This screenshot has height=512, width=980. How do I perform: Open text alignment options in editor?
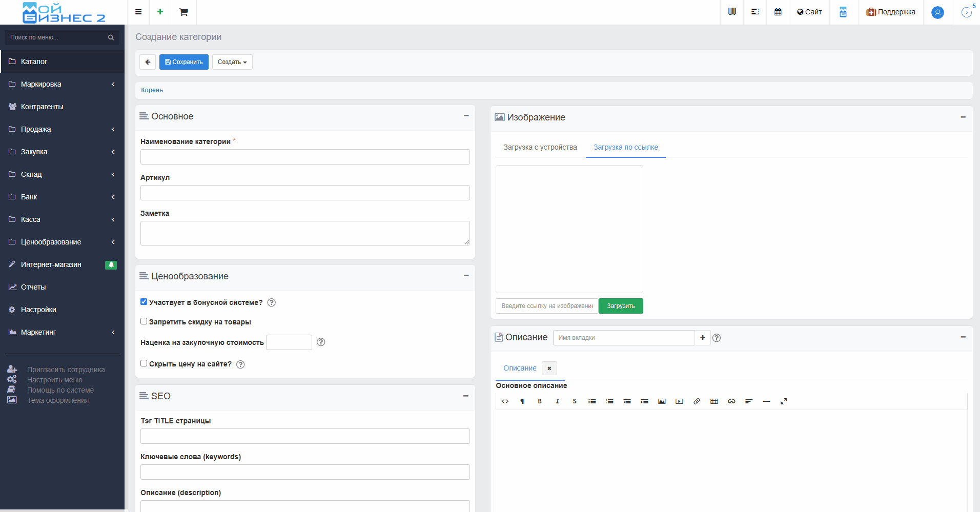click(x=749, y=401)
